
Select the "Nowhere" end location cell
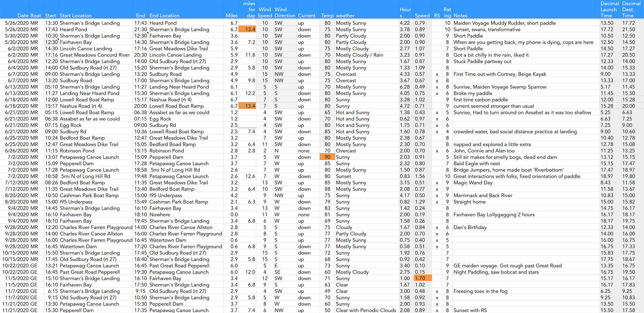coord(160,215)
